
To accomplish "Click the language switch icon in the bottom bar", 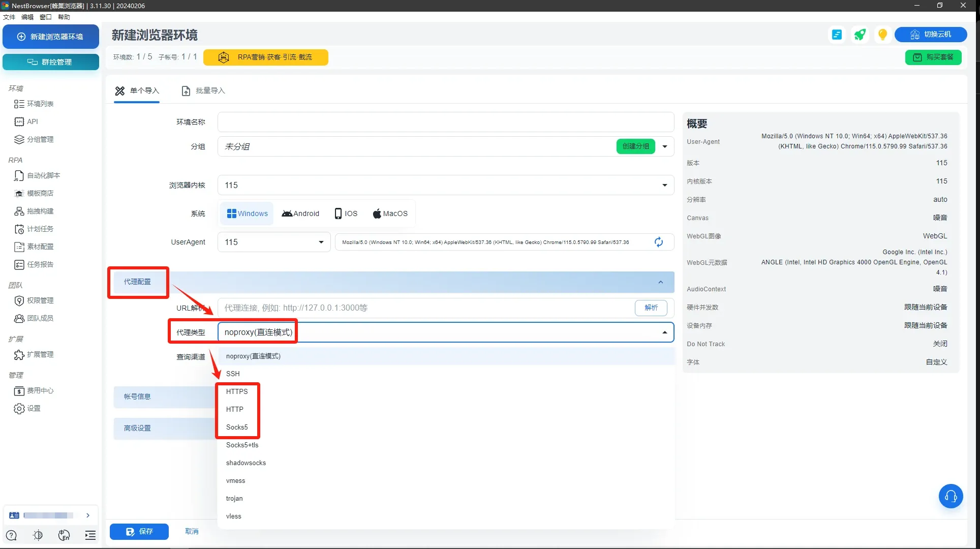I will click(64, 535).
